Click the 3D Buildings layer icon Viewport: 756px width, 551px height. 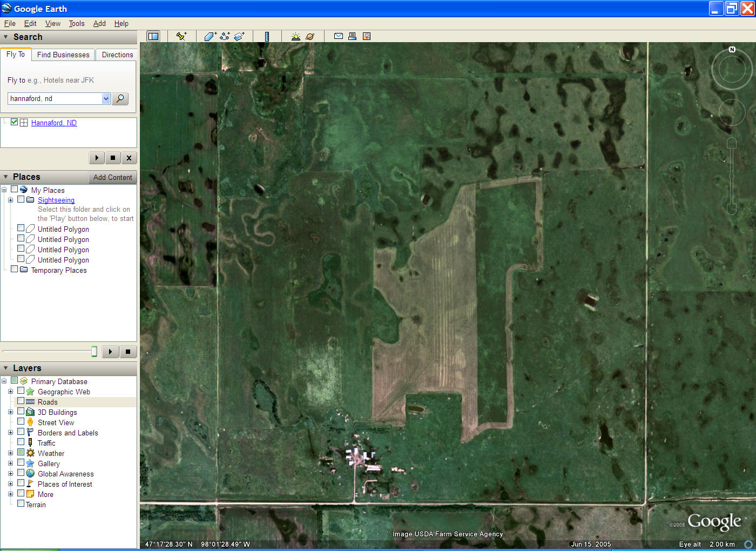(x=30, y=412)
